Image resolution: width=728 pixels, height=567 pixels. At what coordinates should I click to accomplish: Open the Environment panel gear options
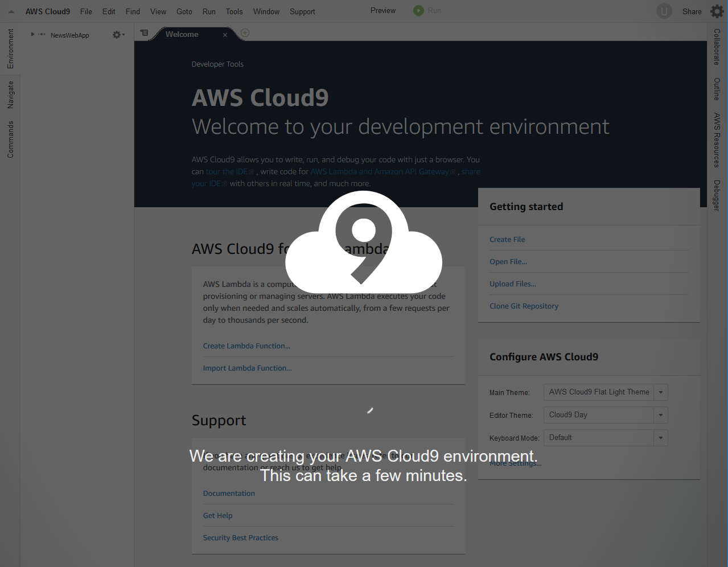[118, 35]
